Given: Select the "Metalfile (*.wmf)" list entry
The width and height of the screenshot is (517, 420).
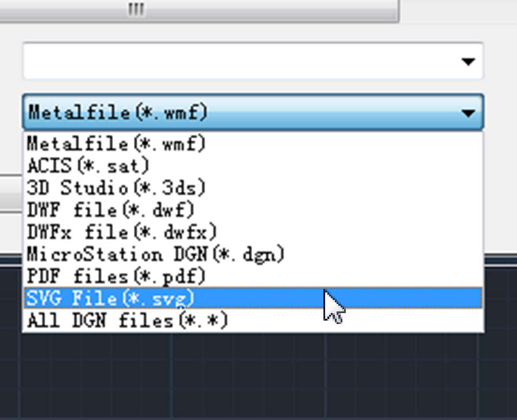Looking at the screenshot, I should pyautogui.click(x=115, y=144).
